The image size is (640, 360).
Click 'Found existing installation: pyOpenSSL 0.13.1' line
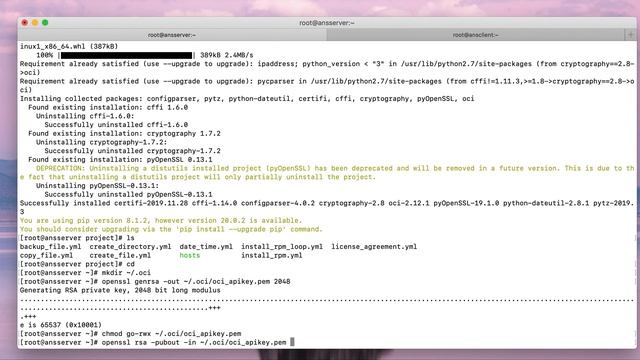(x=120, y=160)
